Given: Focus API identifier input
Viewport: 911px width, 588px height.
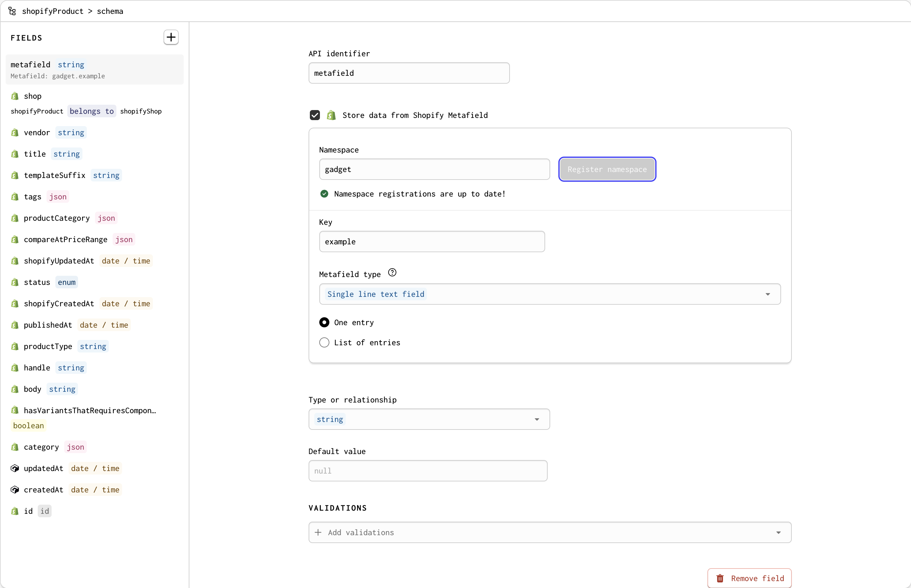Looking at the screenshot, I should [x=409, y=73].
